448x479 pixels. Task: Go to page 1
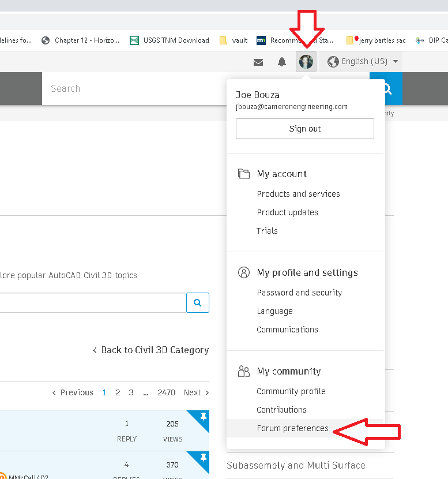click(104, 392)
